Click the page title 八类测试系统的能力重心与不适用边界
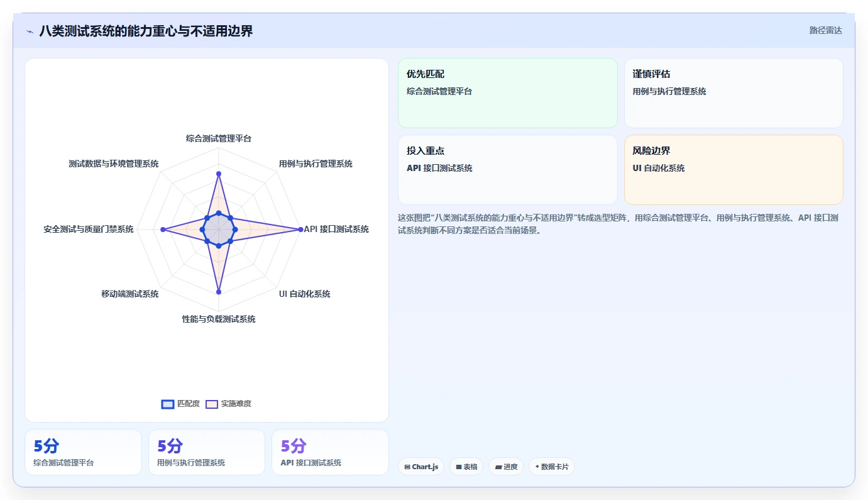The height and width of the screenshot is (500, 868). point(146,31)
